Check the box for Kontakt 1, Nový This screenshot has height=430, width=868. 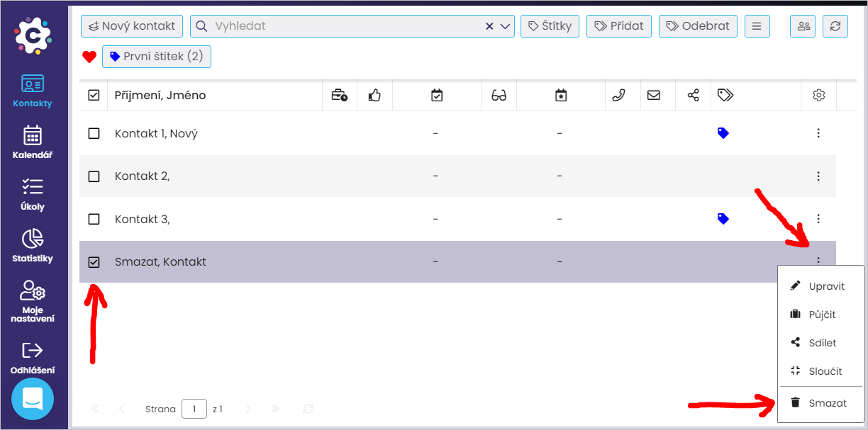(x=94, y=133)
